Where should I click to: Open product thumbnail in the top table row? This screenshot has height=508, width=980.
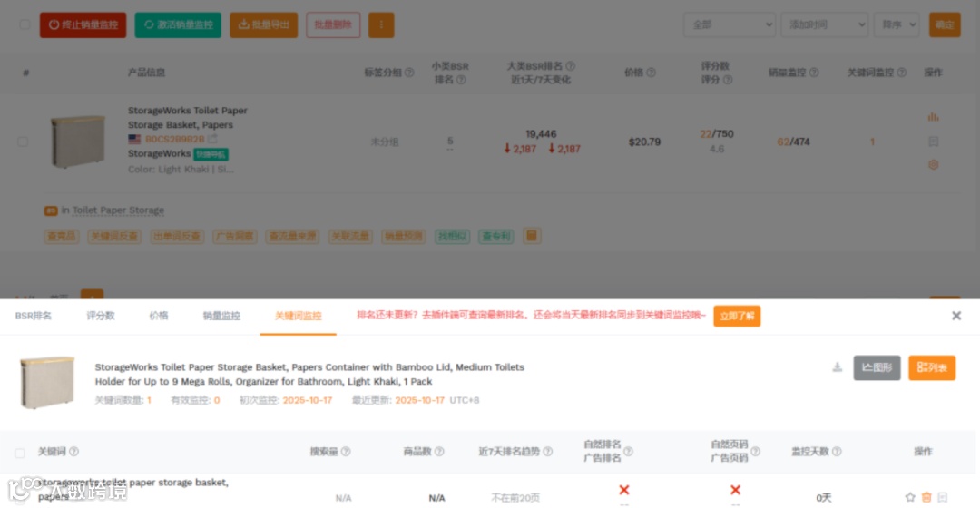click(x=77, y=142)
